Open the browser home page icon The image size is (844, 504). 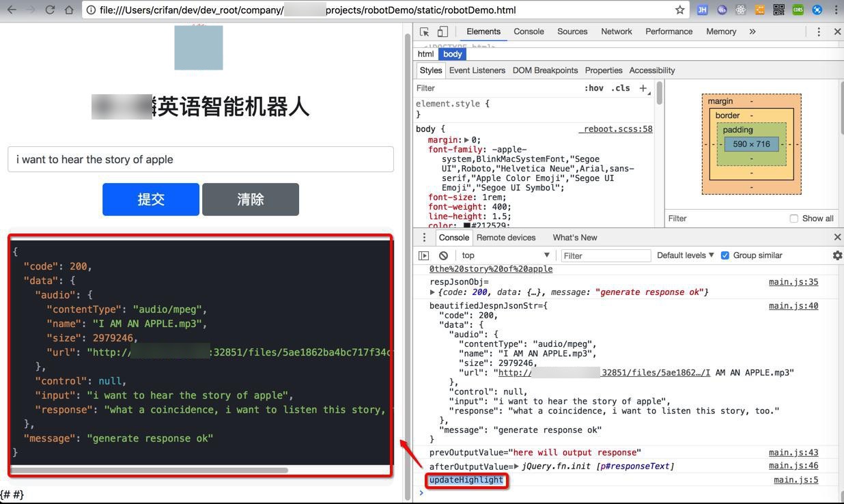click(69, 10)
